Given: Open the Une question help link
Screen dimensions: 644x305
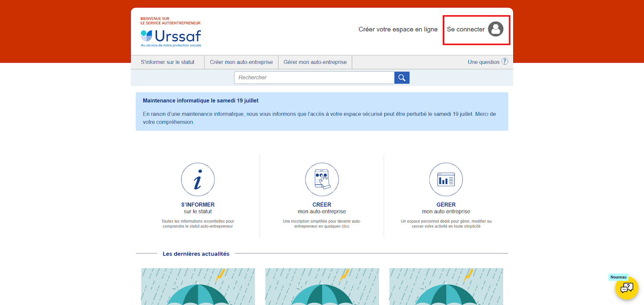Looking at the screenshot, I should pyautogui.click(x=483, y=62).
